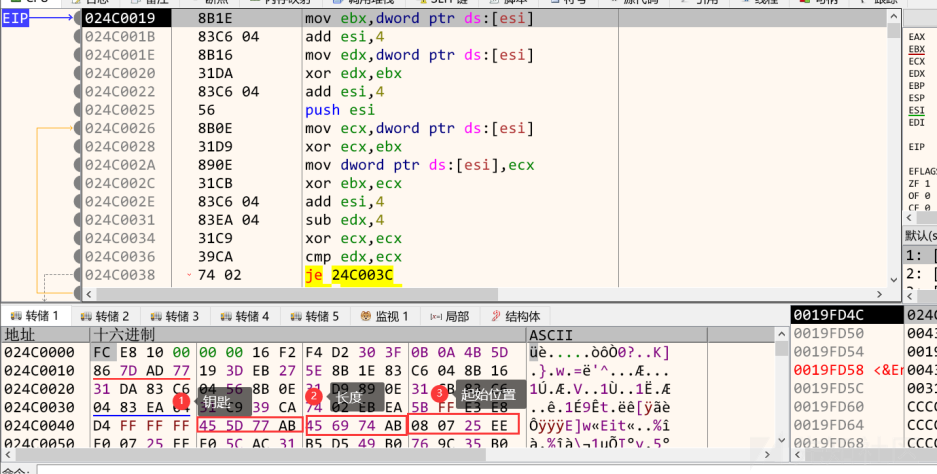Select stack address 0019FD58
Screen dimensions: 937x474
tap(828, 370)
